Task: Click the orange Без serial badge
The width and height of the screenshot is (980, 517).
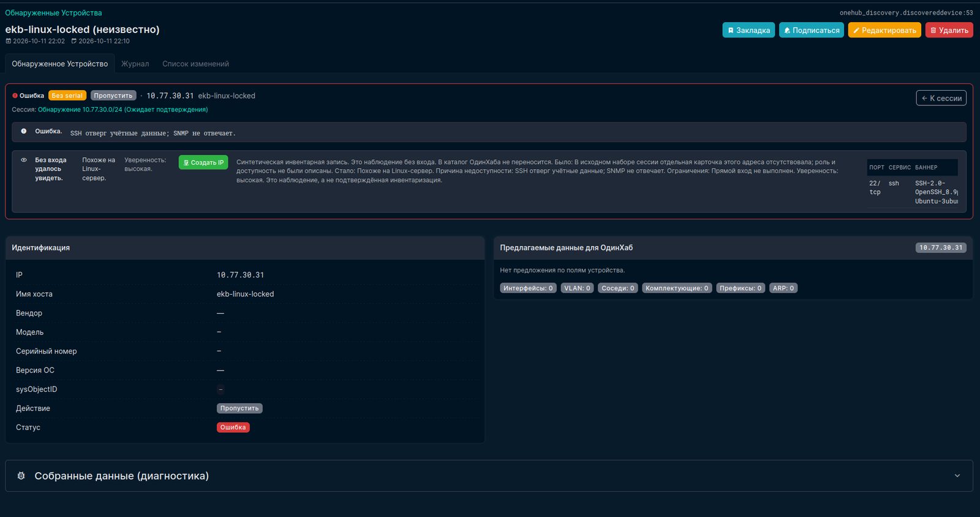Action: pyautogui.click(x=67, y=96)
